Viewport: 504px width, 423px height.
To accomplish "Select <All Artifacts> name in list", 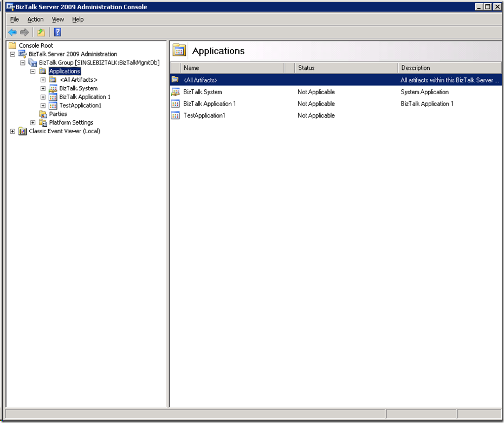I will tap(201, 80).
